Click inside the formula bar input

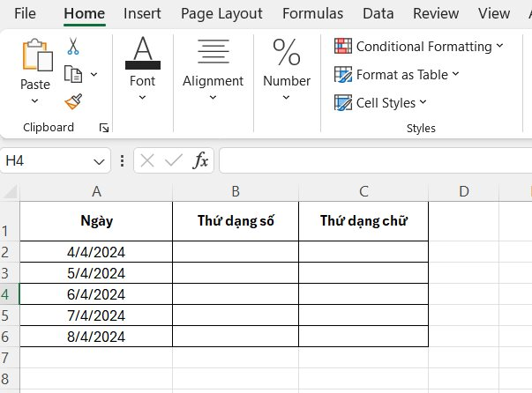[376, 160]
